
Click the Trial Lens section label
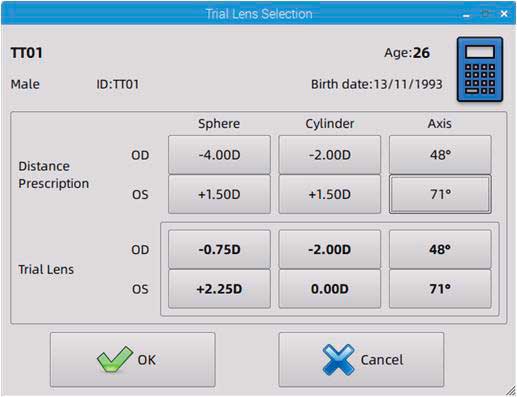pos(46,270)
